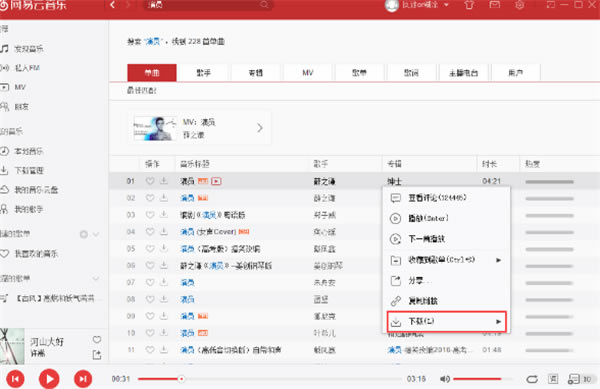
Task: Go back to the previous track
Action: coord(15,379)
